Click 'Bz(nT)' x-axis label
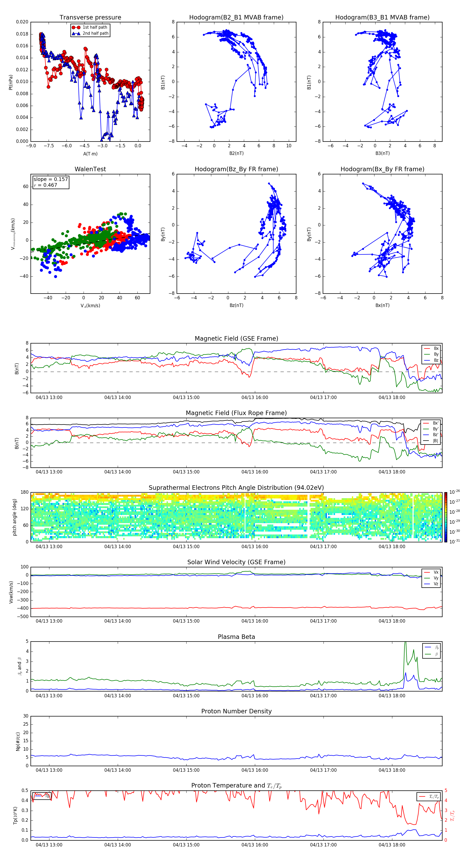Image resolution: width=473 pixels, height=868 pixels. pos(236,305)
